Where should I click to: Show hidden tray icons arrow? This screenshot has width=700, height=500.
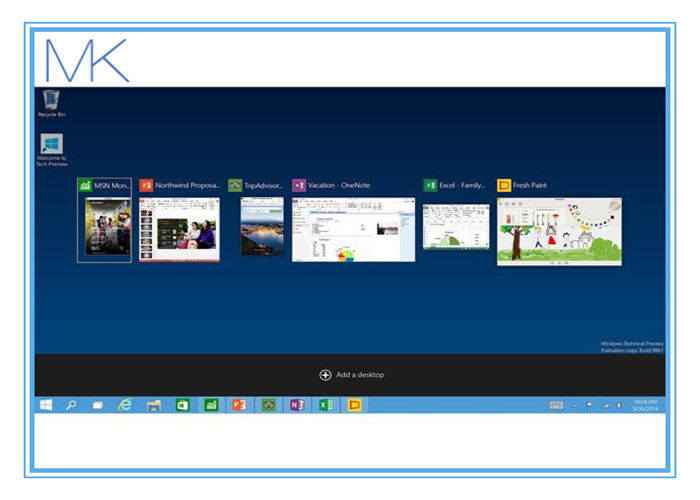(575, 406)
